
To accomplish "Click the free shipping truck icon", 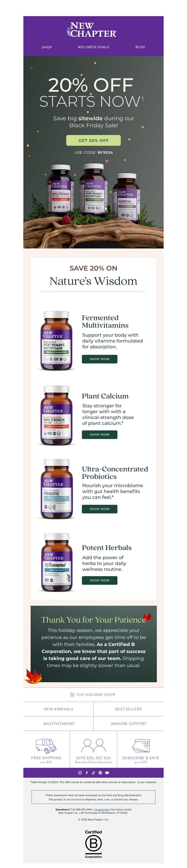I will [x=46, y=746].
